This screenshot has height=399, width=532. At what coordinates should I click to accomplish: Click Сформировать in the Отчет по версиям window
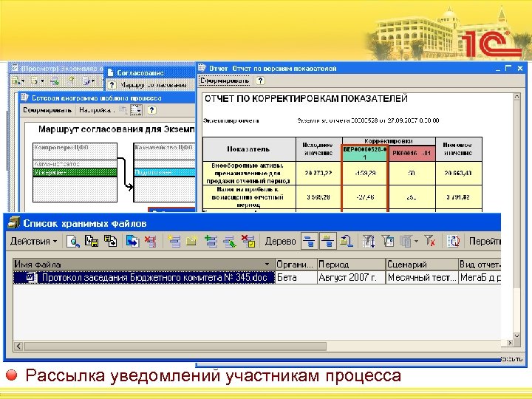tap(225, 81)
